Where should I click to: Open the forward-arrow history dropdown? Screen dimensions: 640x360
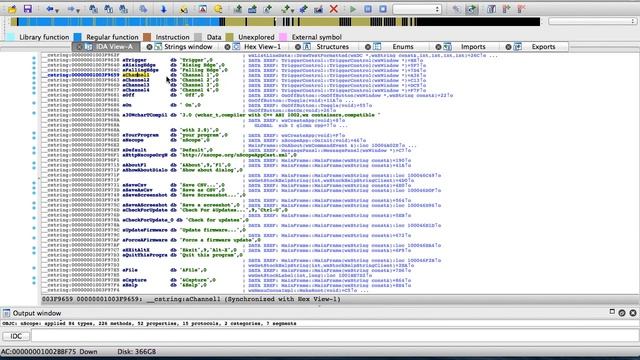(78, 10)
